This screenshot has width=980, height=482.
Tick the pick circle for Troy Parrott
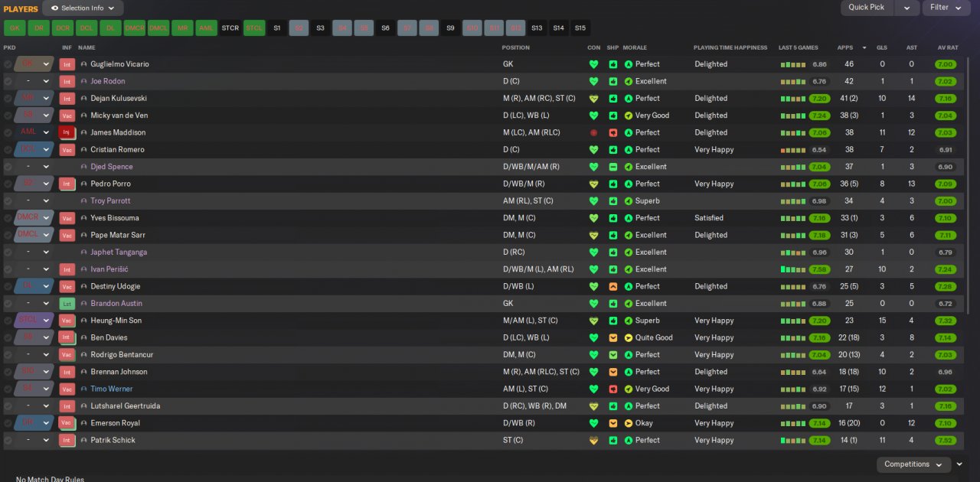tap(8, 200)
